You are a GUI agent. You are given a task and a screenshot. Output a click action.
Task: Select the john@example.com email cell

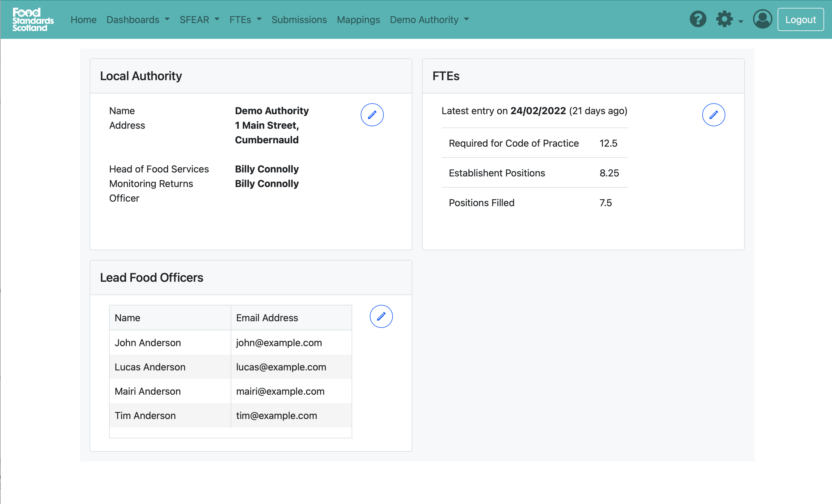click(291, 342)
